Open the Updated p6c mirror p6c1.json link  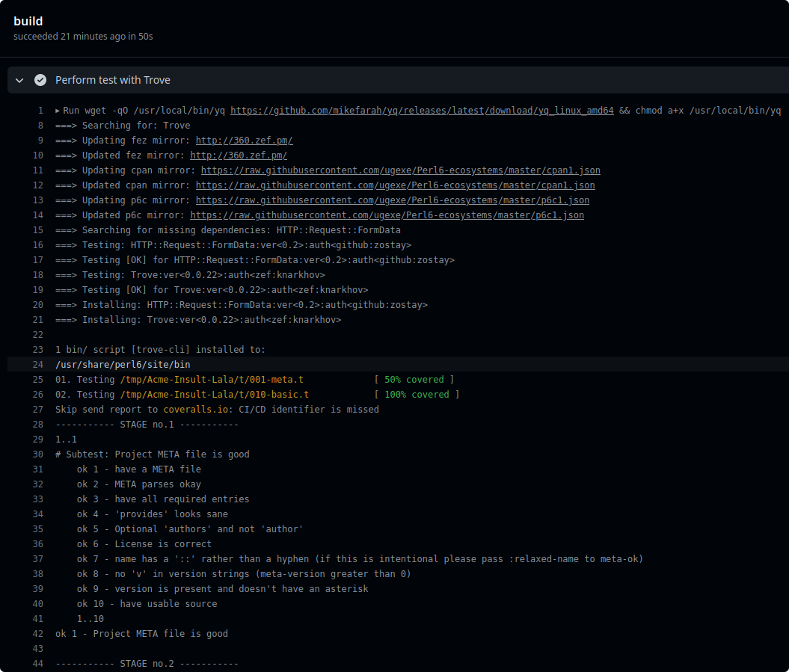pos(387,215)
